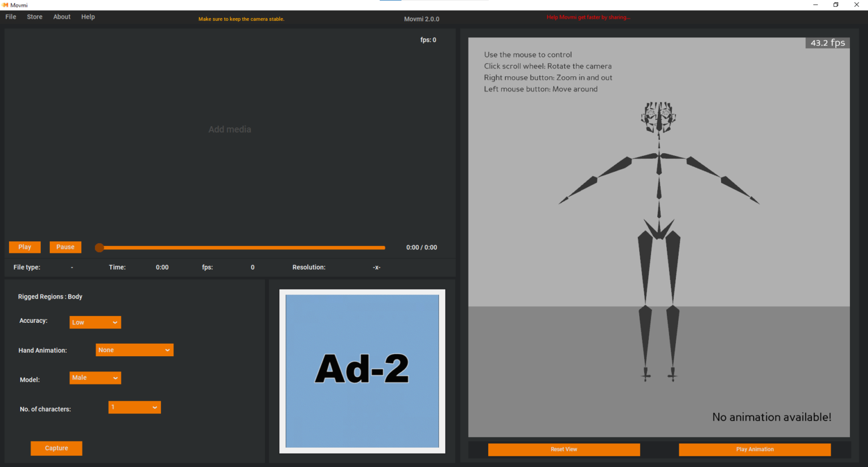This screenshot has width=868, height=467.
Task: Open the About menu
Action: click(62, 16)
